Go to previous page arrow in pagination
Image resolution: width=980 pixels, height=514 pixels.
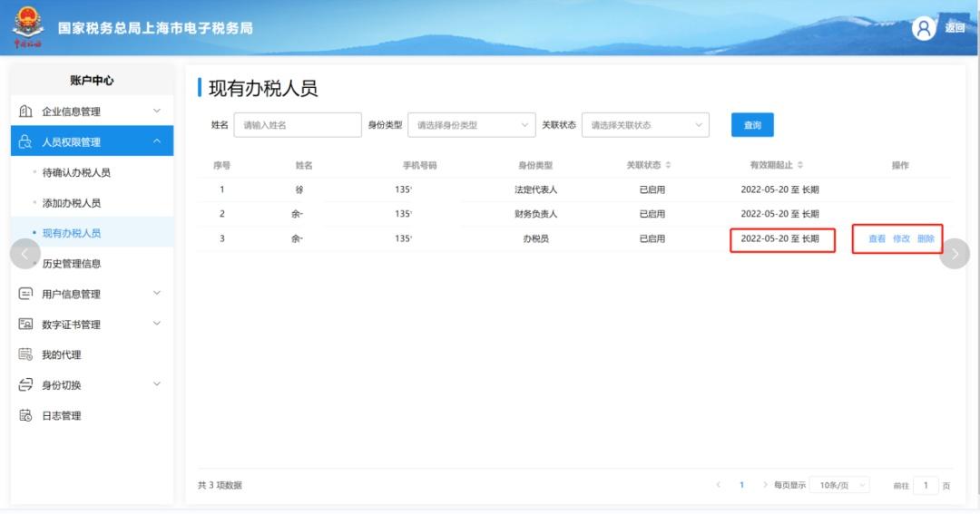click(x=718, y=485)
